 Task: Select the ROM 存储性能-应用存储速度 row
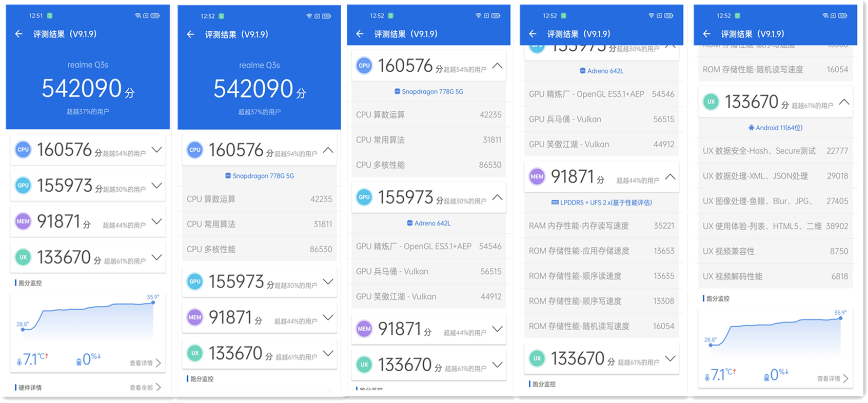point(602,251)
